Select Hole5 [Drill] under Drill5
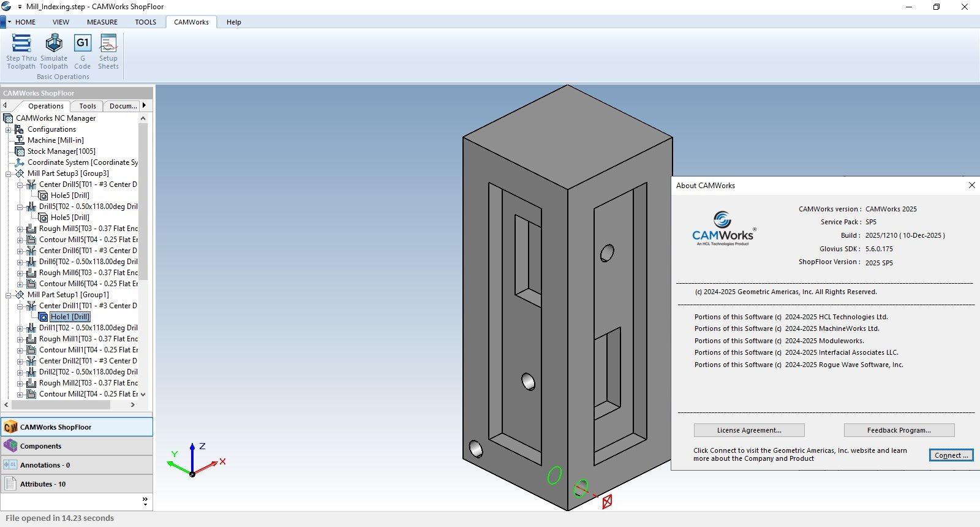The image size is (980, 527). click(x=70, y=218)
